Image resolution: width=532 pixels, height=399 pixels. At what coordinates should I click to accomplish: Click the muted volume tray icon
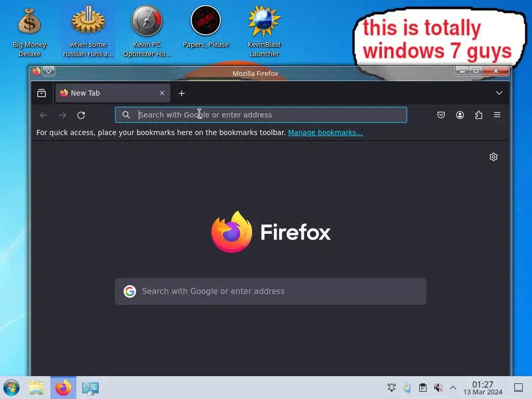(x=438, y=387)
